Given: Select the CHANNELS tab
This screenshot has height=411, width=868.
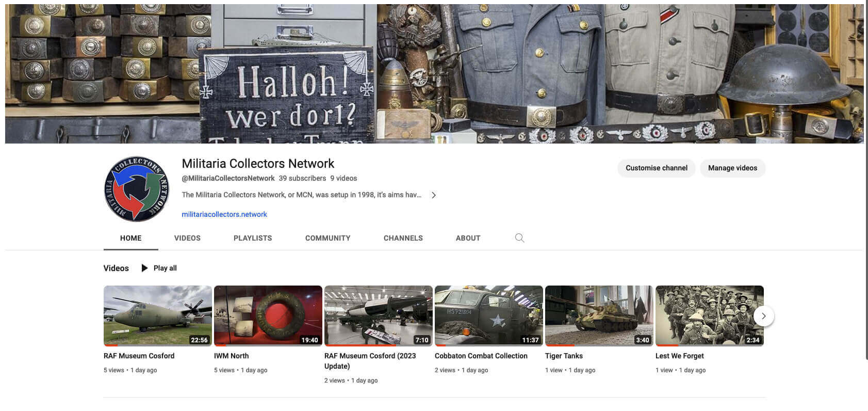Looking at the screenshot, I should point(403,238).
